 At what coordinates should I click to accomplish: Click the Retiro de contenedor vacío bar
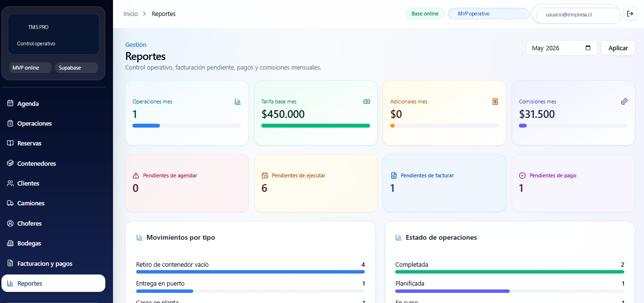250,272
